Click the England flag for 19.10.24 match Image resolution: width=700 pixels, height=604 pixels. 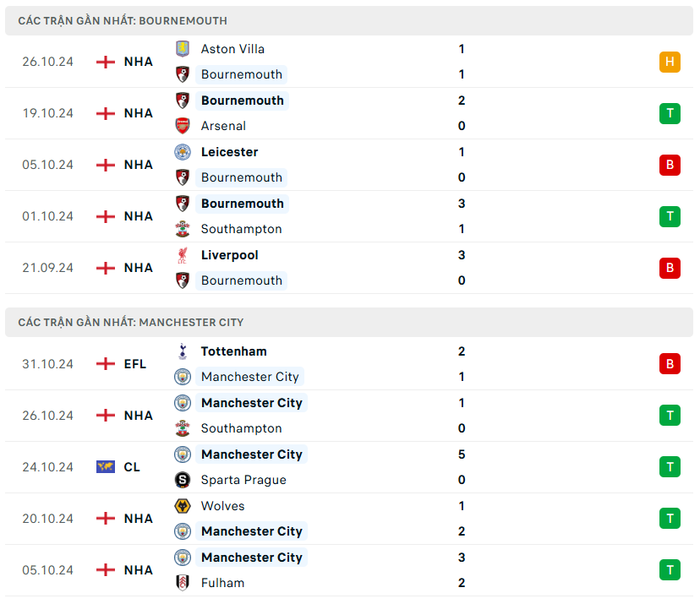[106, 113]
